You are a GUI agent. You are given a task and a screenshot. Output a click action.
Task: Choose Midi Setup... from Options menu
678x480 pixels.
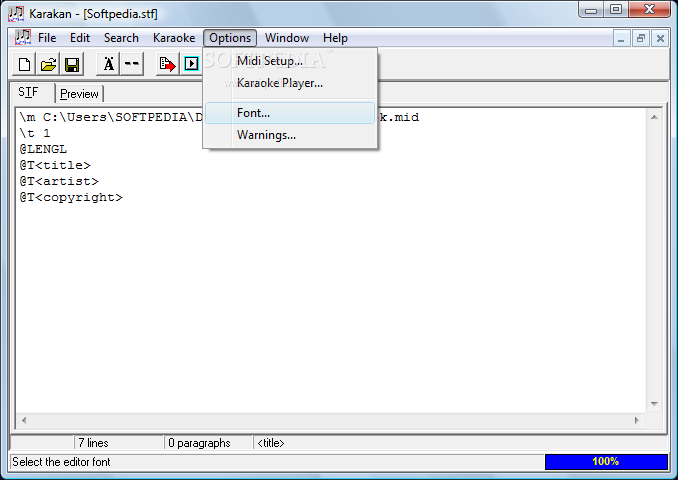click(290, 61)
